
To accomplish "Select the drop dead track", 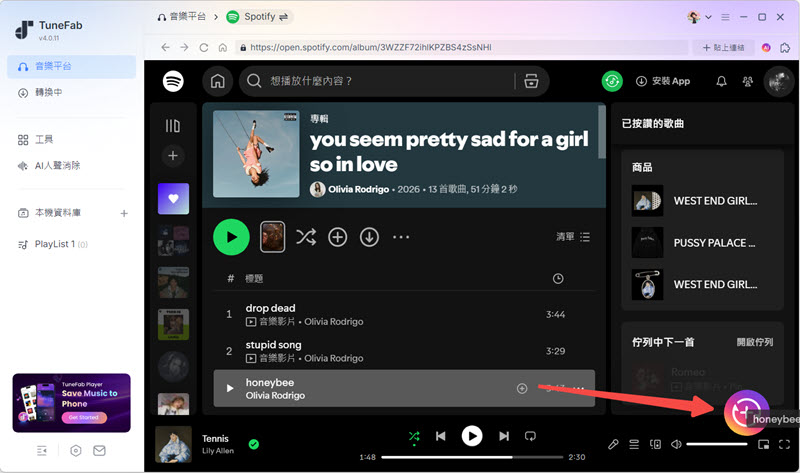I will 404,314.
